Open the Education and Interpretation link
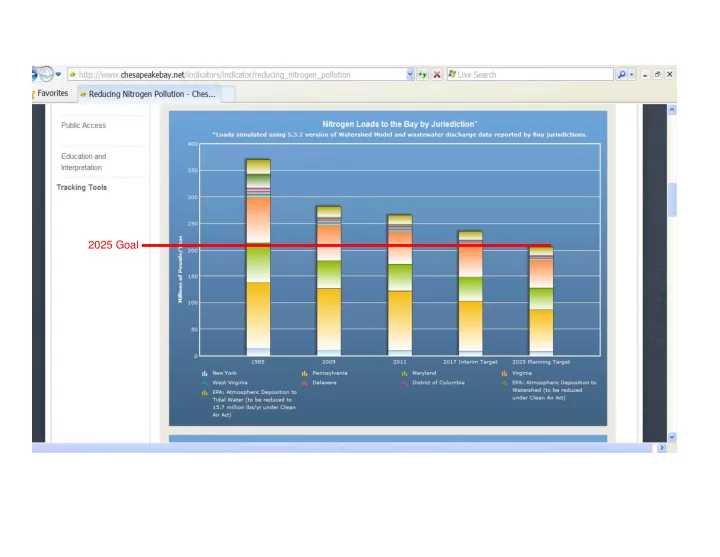Screen dimensions: 720x557 click(x=84, y=162)
